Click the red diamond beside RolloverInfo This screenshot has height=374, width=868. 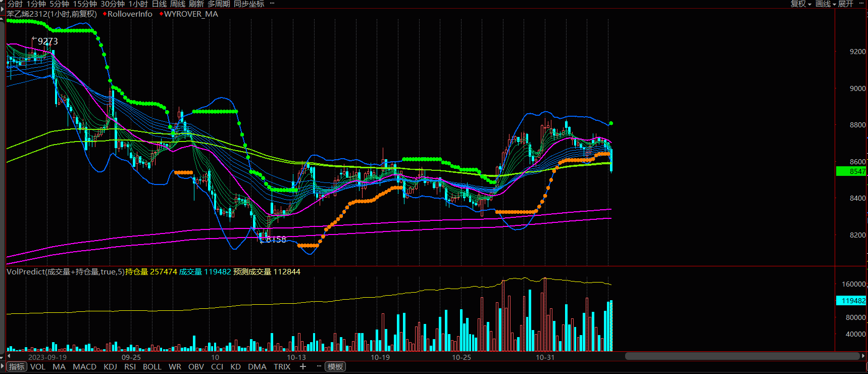pos(105,14)
